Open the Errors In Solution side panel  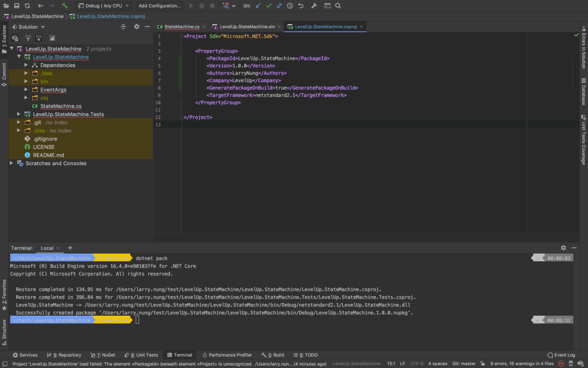pyautogui.click(x=584, y=48)
